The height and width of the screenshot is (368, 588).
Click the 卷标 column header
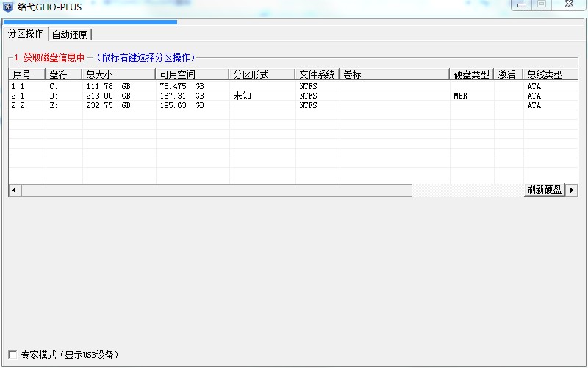point(394,74)
